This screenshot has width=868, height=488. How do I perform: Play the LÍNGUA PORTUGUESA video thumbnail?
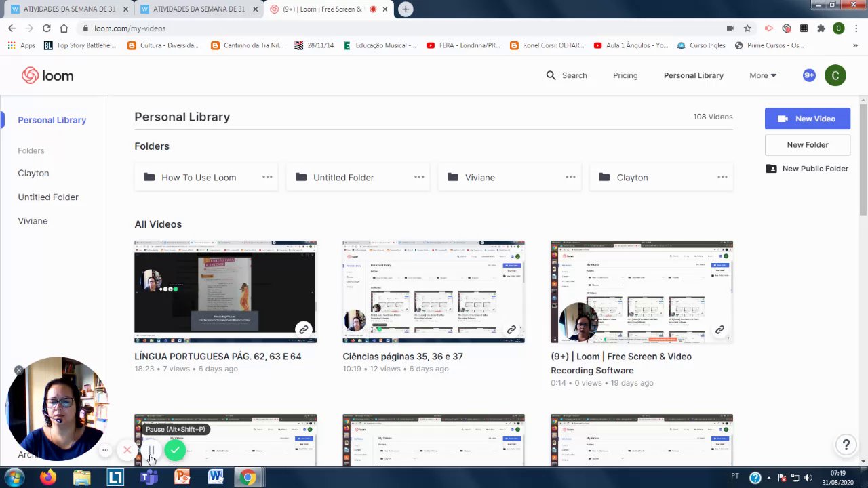(x=225, y=291)
